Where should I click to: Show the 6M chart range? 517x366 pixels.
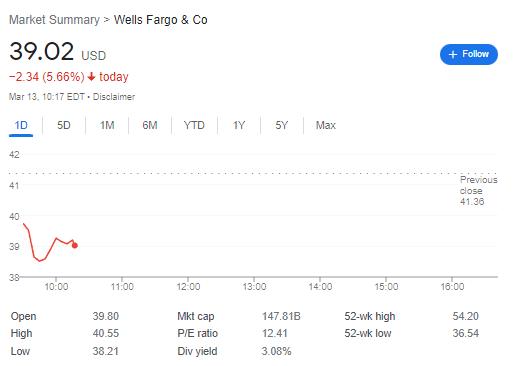coord(150,125)
